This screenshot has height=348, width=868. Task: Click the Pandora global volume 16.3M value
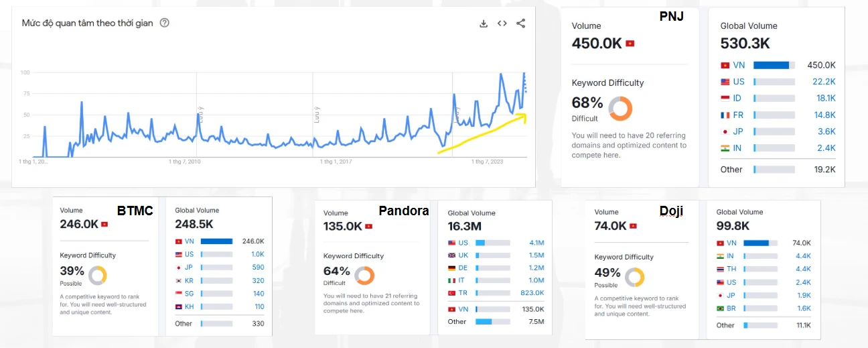[x=463, y=227]
